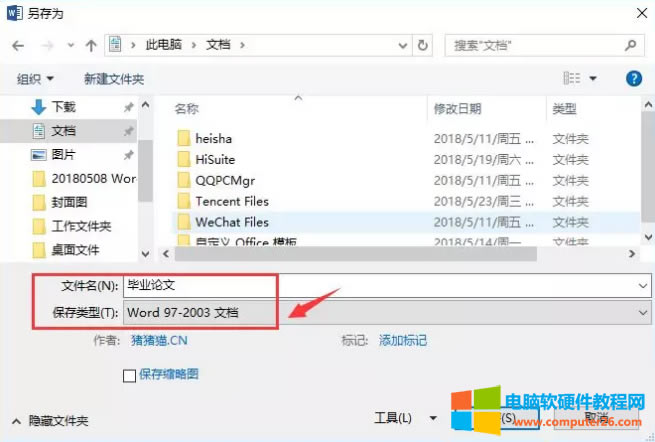
Task: Click the pin icon beside 下载
Action: coord(128,107)
